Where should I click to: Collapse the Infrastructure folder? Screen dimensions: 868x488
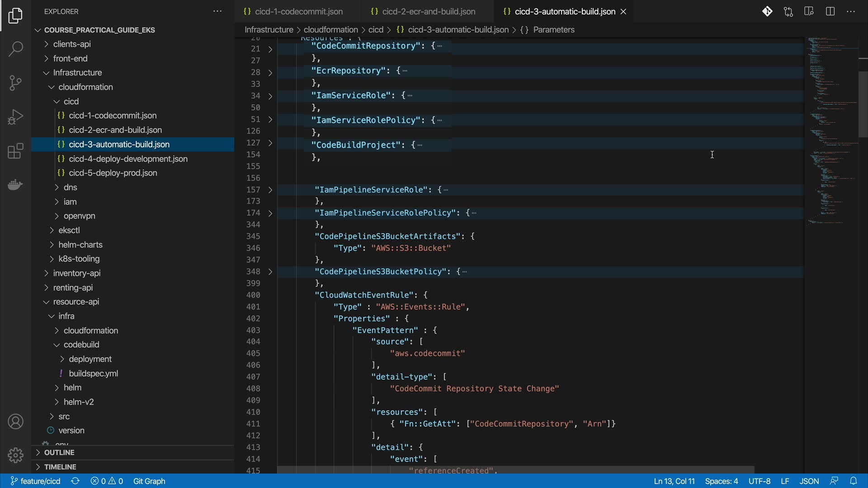click(x=77, y=73)
